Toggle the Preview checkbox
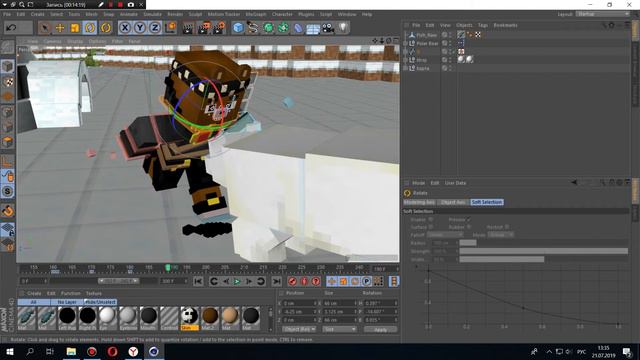640x360 pixels. tap(469, 220)
